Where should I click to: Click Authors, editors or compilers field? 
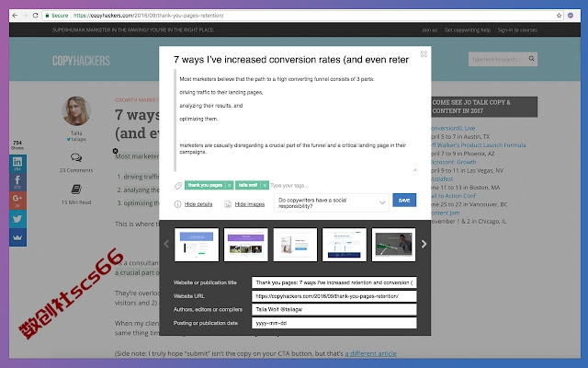pos(334,309)
